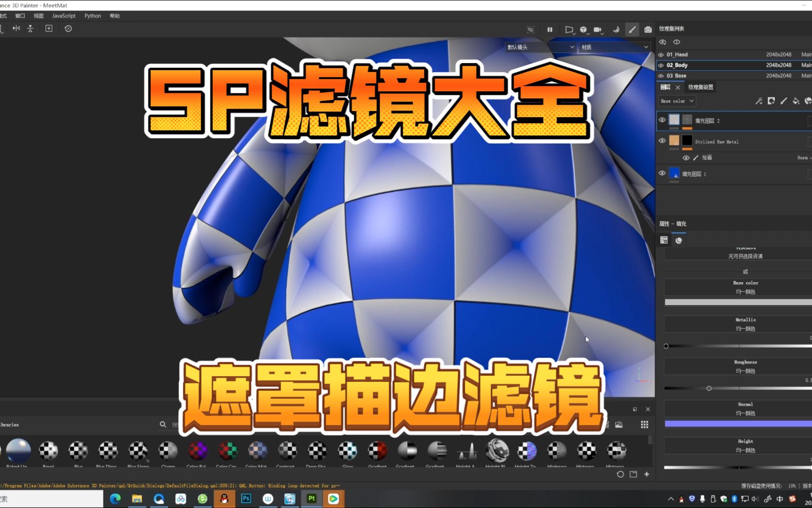This screenshot has height=508, width=812.
Task: Open the 默认镜头 camera dropdown
Action: coord(541,47)
